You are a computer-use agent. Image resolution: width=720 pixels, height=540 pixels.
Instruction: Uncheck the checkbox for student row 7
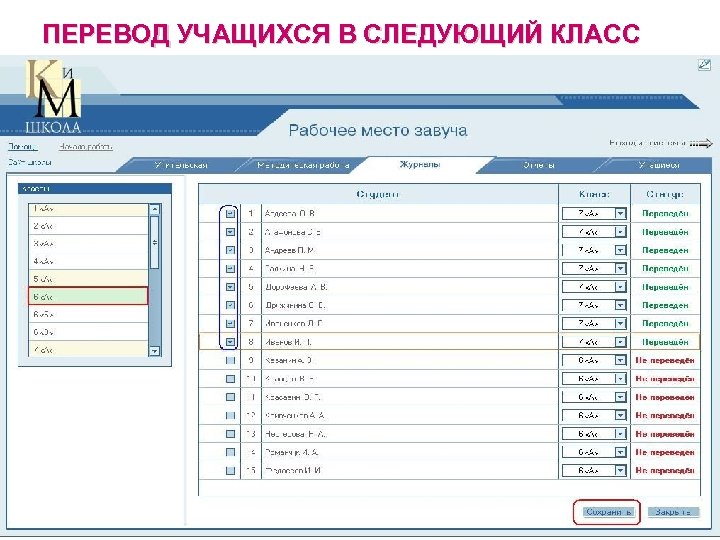pos(231,324)
